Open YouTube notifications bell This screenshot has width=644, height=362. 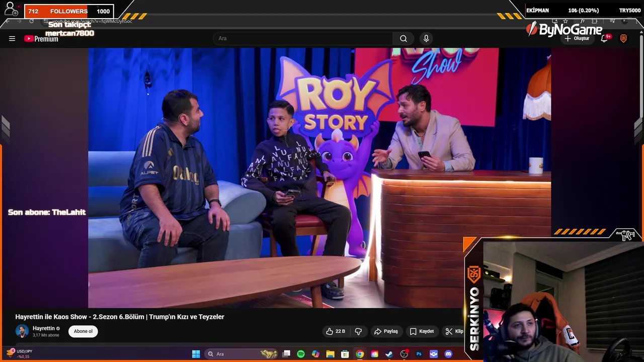coord(605,39)
